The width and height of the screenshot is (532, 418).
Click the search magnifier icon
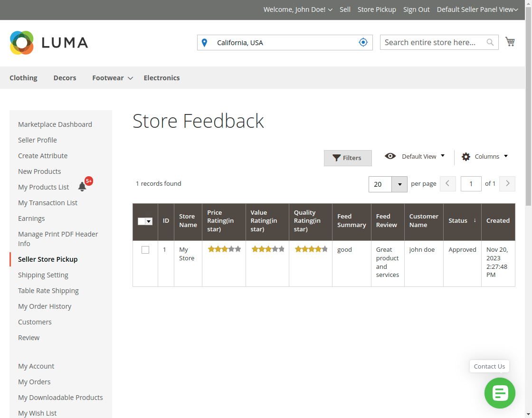[x=490, y=42]
